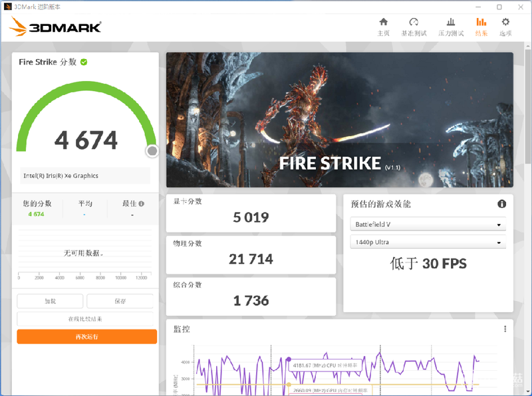532x396 pixels.
Task: Open the 基准测试 benchmarks tab
Action: (x=414, y=27)
